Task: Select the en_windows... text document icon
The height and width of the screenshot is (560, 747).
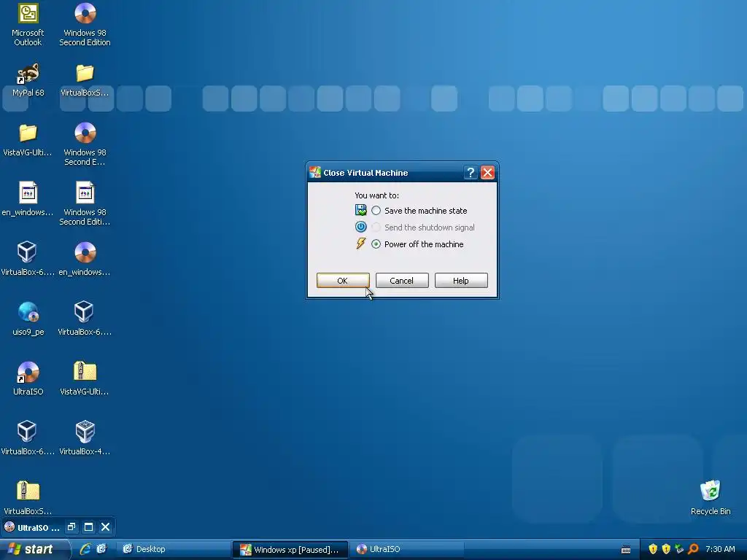Action: (28, 199)
